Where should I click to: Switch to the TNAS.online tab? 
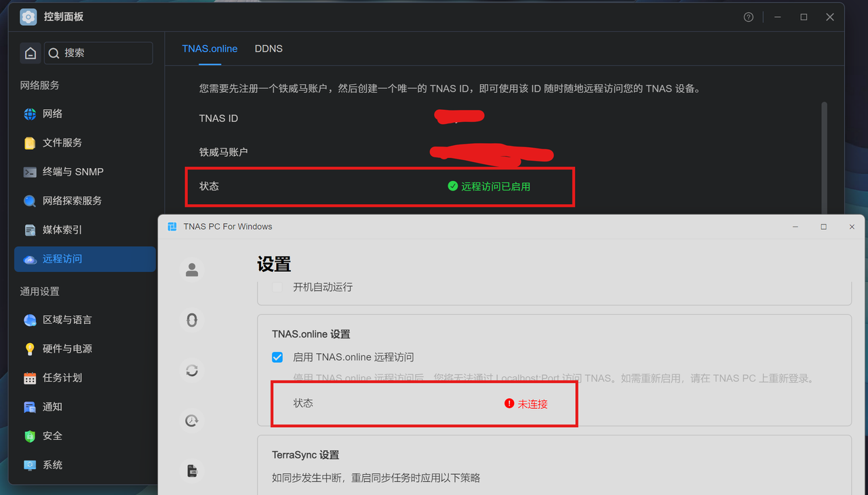(210, 49)
